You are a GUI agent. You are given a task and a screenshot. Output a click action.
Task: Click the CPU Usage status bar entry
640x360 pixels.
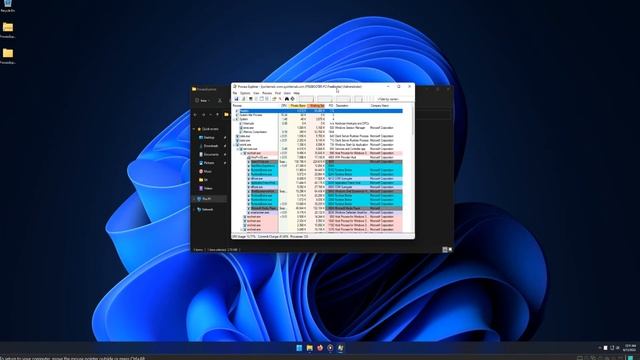click(x=244, y=236)
